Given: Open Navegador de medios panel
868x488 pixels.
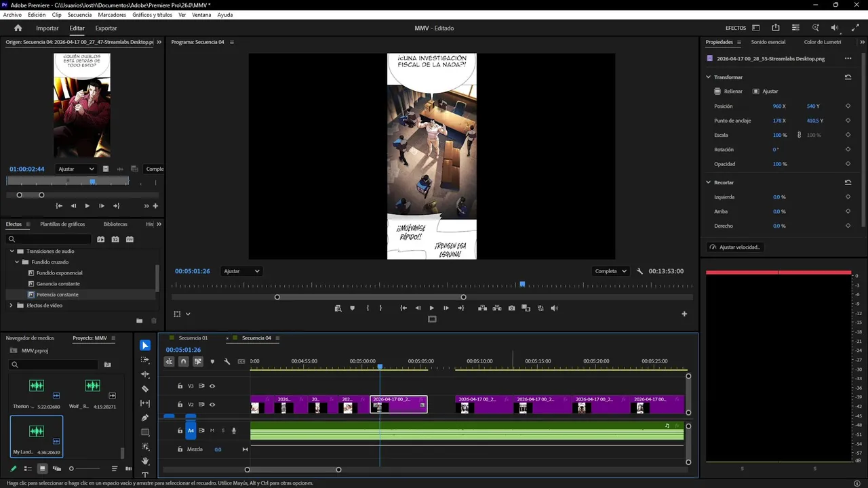Looking at the screenshot, I should click(30, 338).
